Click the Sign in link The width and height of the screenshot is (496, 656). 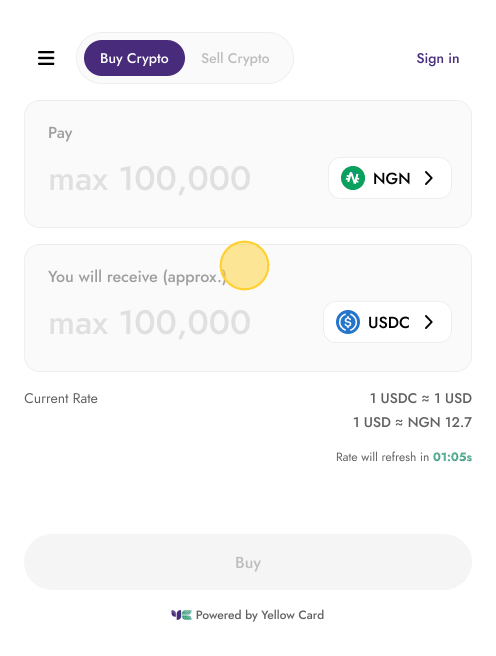click(x=437, y=59)
